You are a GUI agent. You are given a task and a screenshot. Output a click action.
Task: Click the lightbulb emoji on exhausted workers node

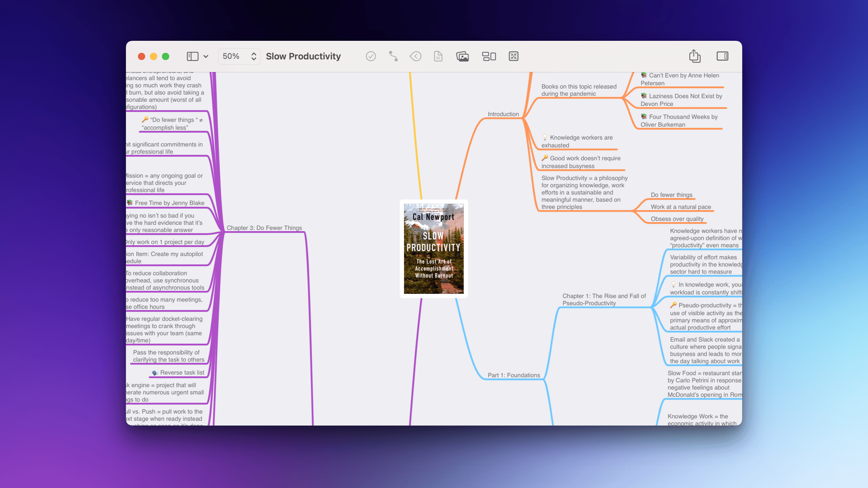(x=545, y=137)
